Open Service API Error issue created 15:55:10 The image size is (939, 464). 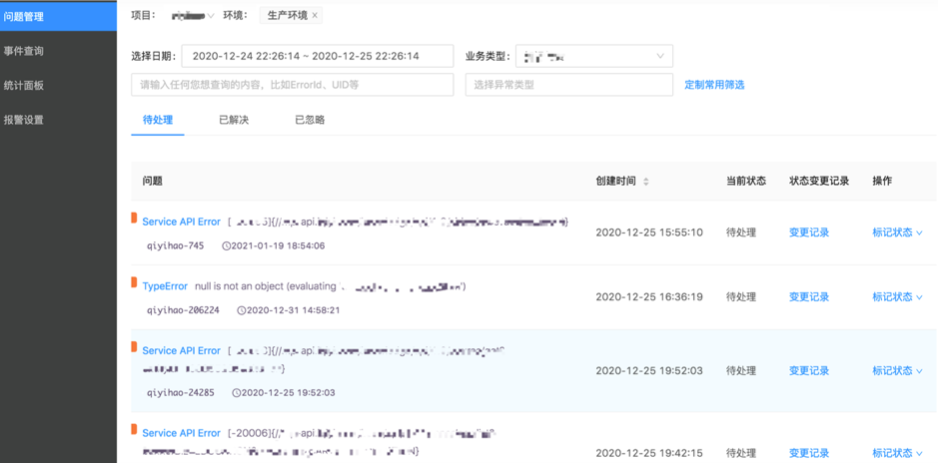click(x=181, y=222)
